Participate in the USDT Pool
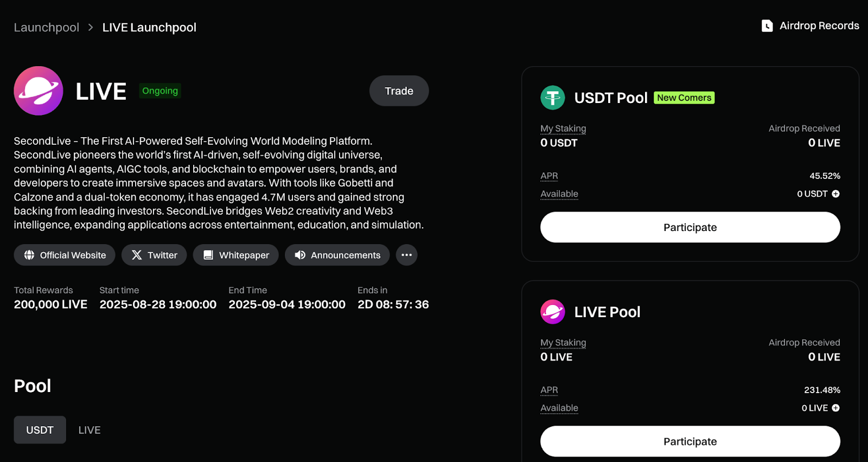 tap(690, 227)
